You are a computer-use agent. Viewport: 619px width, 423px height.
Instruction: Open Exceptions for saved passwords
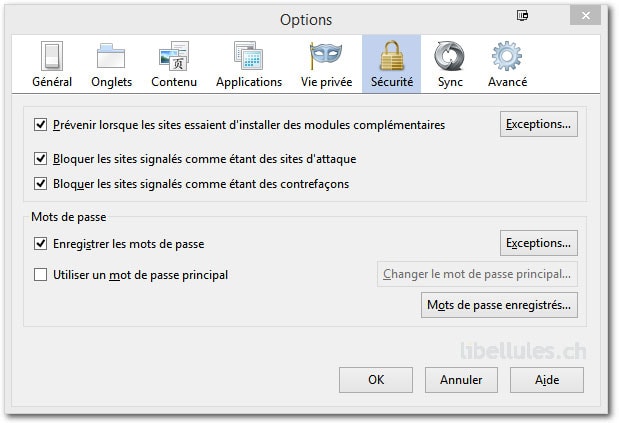[539, 243]
